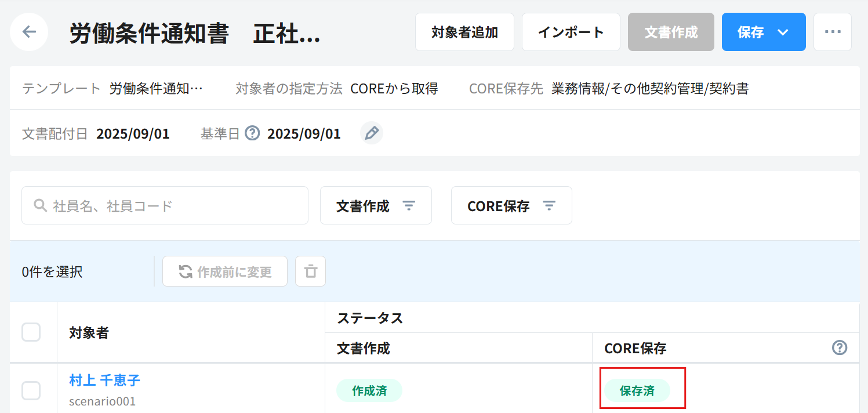The width and height of the screenshot is (868, 413).
Task: Click the trash delete icon button
Action: tap(311, 271)
